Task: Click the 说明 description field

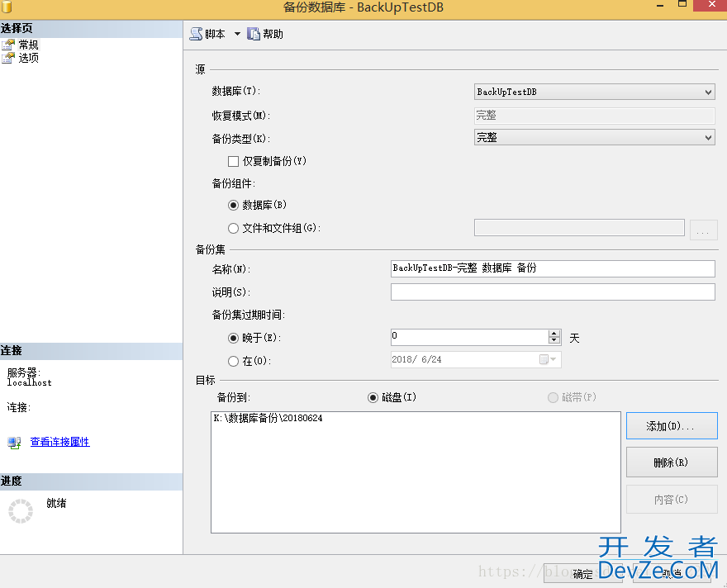Action: coord(553,292)
